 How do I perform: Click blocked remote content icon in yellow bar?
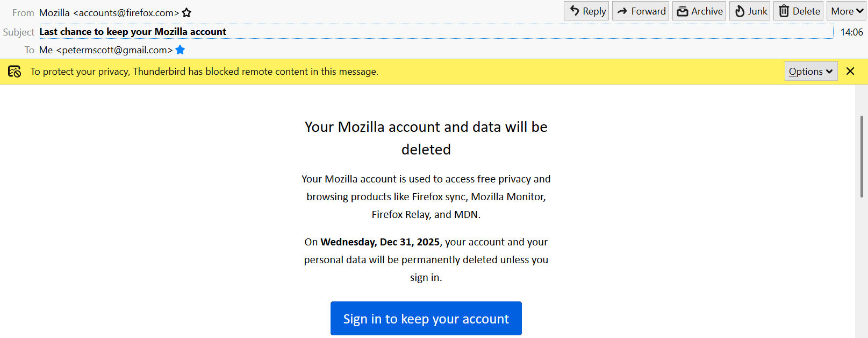point(15,72)
